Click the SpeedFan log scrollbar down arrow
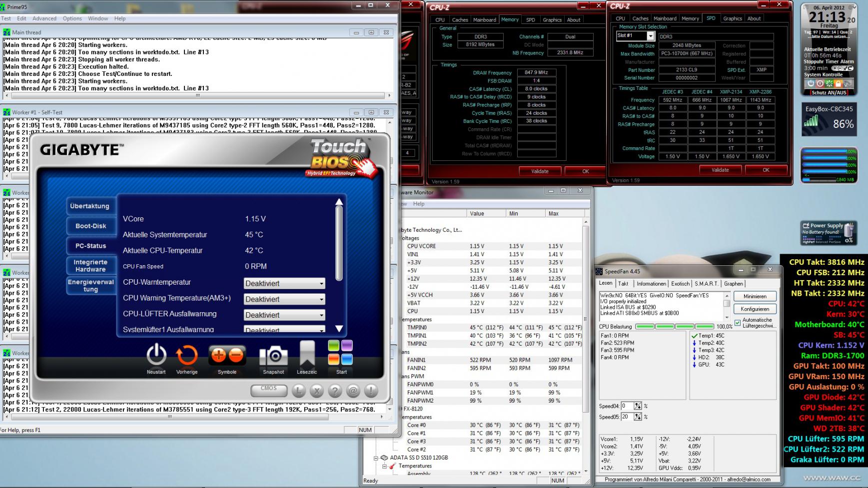 click(x=727, y=317)
